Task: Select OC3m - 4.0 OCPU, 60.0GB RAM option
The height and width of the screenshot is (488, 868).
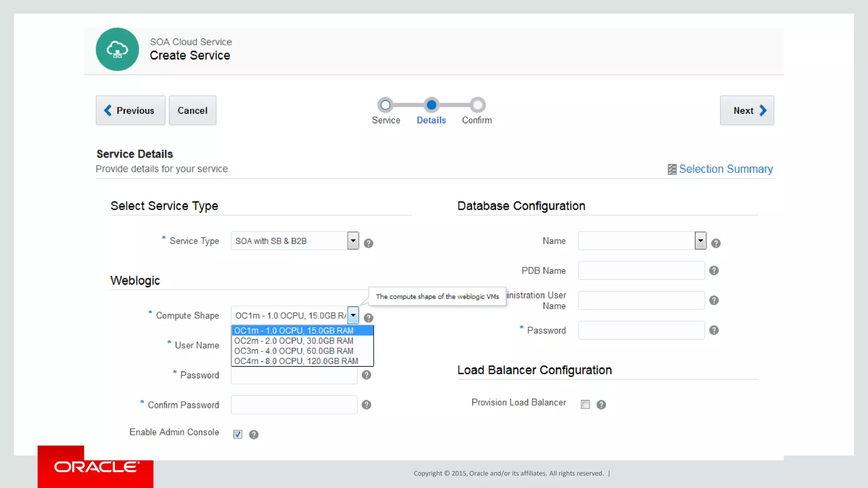Action: [x=294, y=351]
